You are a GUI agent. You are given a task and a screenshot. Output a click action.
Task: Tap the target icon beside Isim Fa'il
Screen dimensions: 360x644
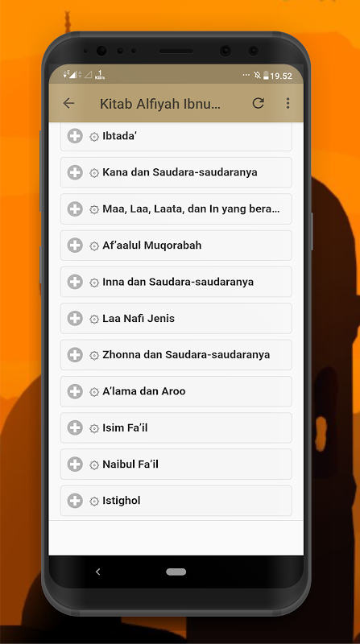[x=94, y=428]
